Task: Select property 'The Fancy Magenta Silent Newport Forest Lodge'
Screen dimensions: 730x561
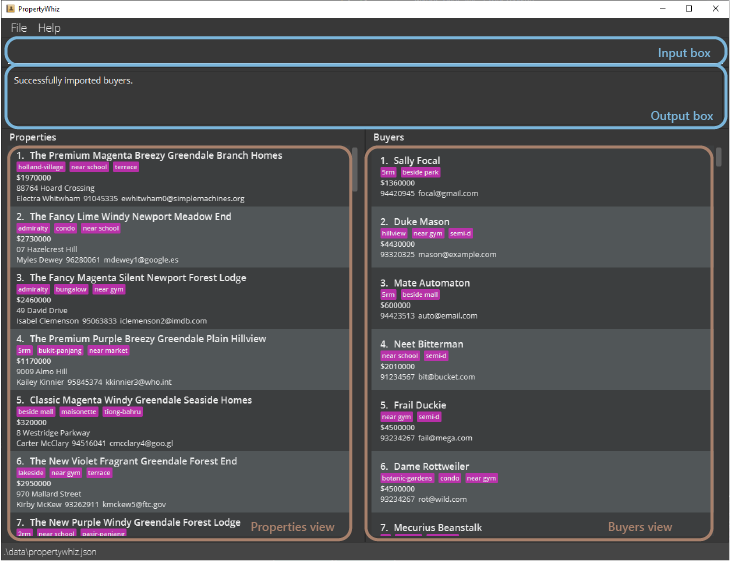Action: point(179,298)
